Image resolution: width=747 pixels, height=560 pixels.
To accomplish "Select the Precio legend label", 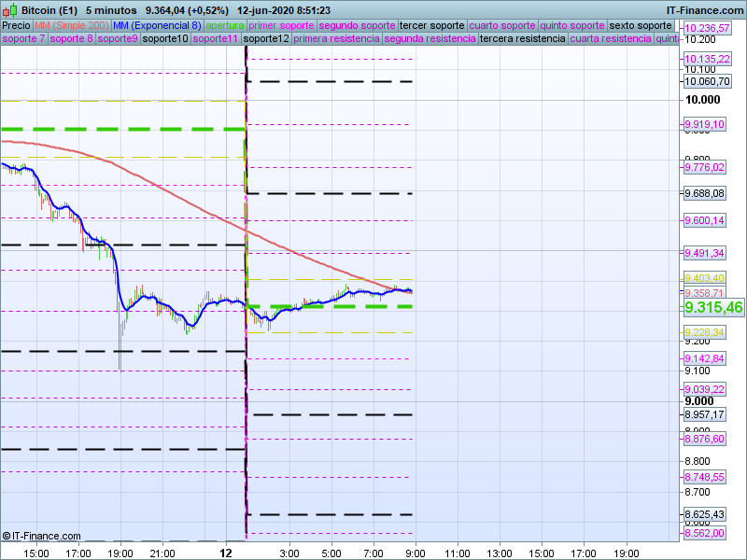I will tap(16, 25).
